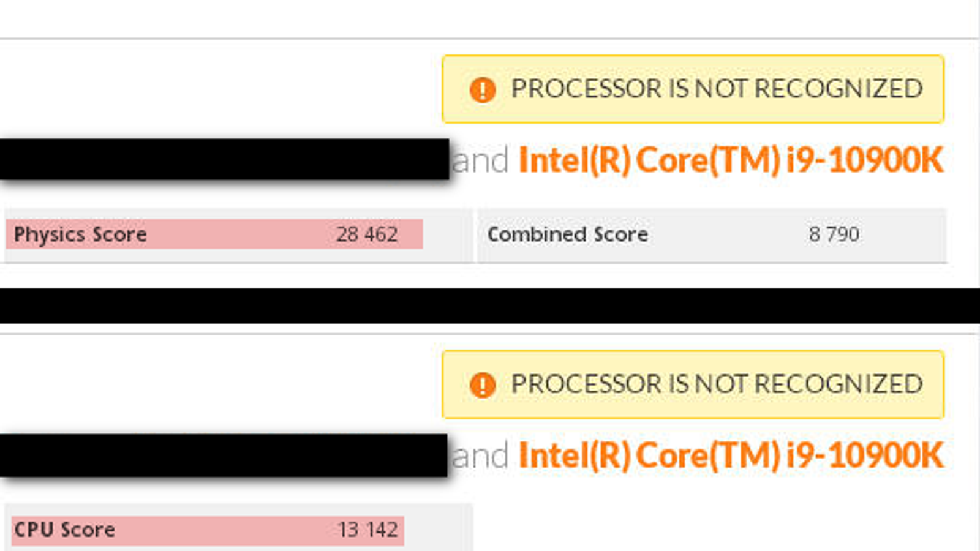Click the 'Physics Score' label text
This screenshot has height=551, width=980.
point(80,234)
